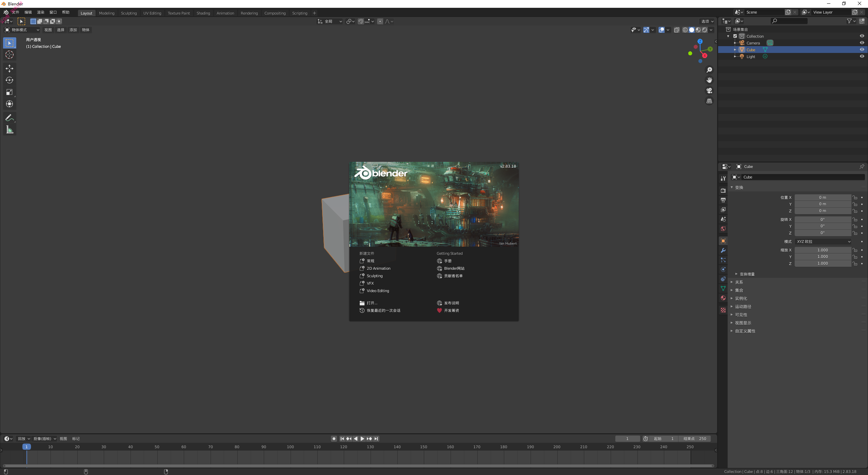Open the Texture checker tab icon
This screenshot has width=868, height=475.
coord(723,310)
